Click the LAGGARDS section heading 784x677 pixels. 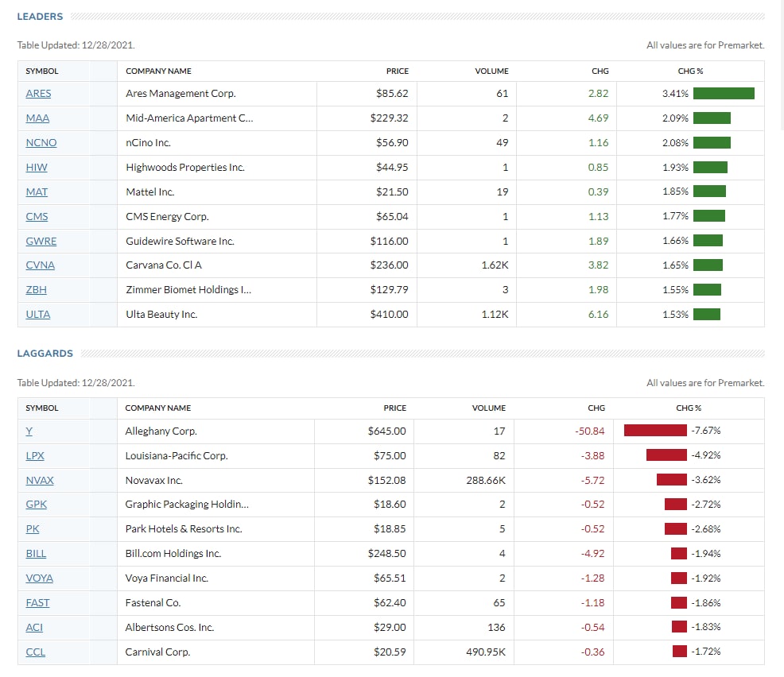(45, 354)
